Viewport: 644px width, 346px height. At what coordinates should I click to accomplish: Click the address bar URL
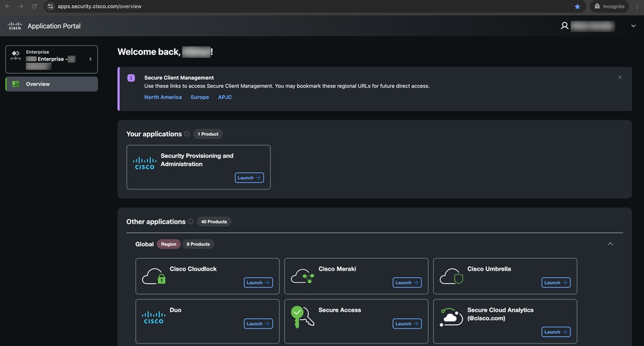(x=99, y=6)
